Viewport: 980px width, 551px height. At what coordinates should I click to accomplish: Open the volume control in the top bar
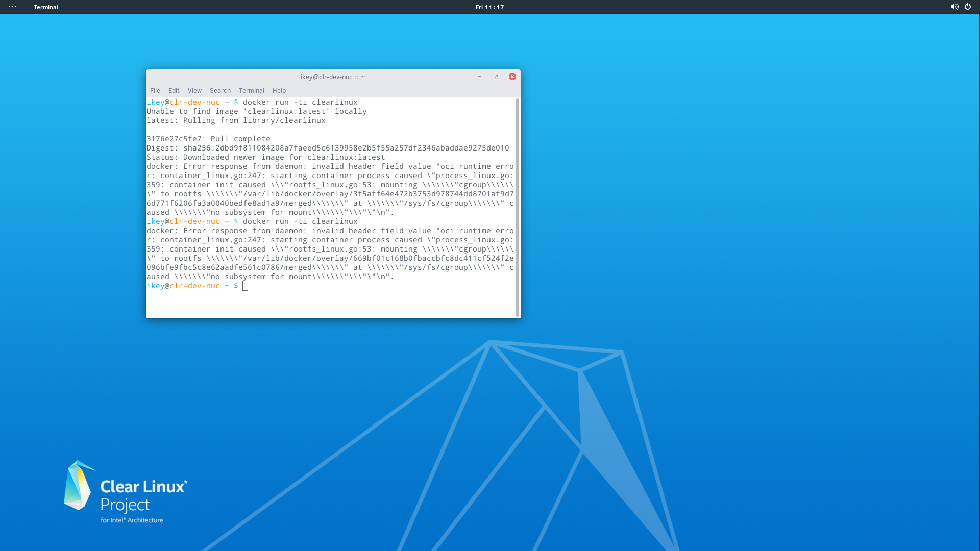click(954, 7)
